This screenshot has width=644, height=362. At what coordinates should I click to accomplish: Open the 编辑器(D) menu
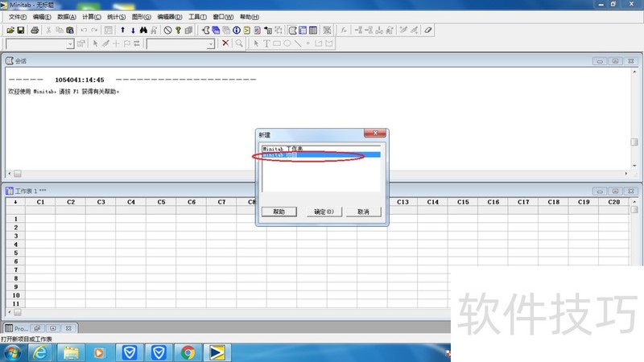(x=170, y=17)
